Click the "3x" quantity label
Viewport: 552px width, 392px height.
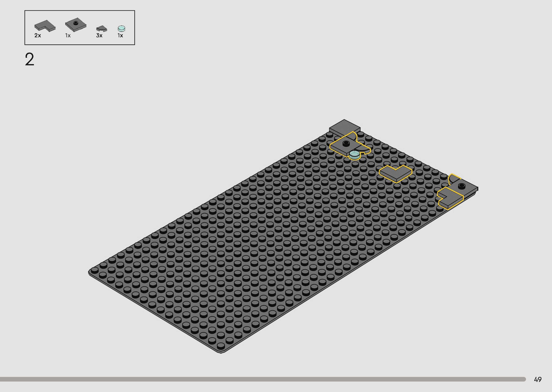(x=99, y=36)
